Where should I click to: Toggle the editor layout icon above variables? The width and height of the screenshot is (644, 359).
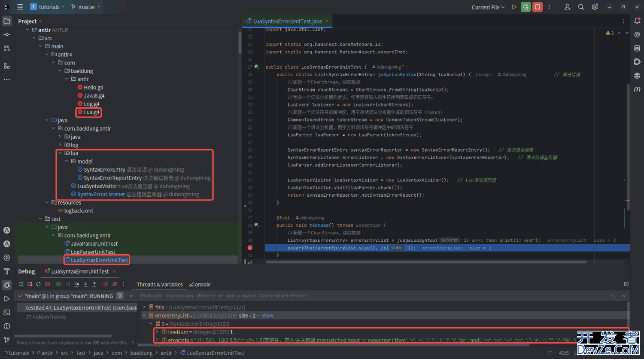pos(626,284)
